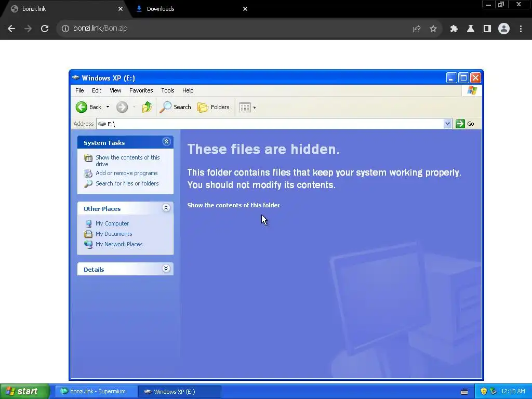The width and height of the screenshot is (532, 399).
Task: View site information icon in address bar
Action: (65, 29)
